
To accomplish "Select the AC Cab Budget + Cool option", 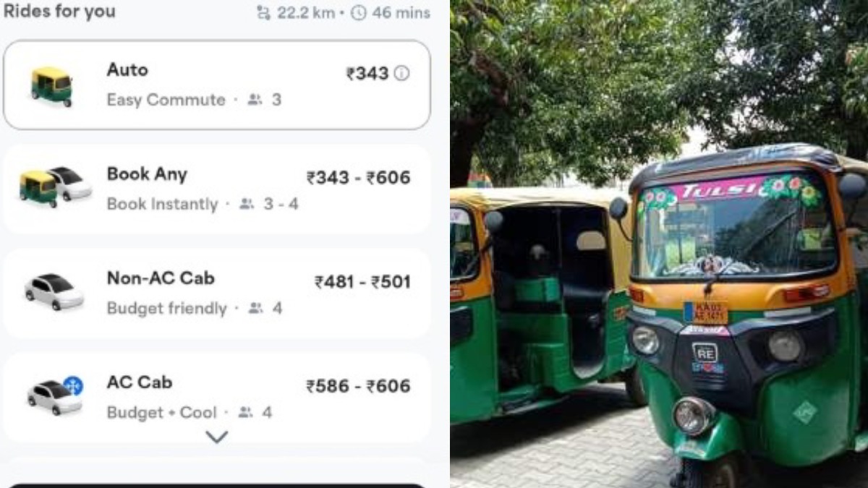I will 216,397.
